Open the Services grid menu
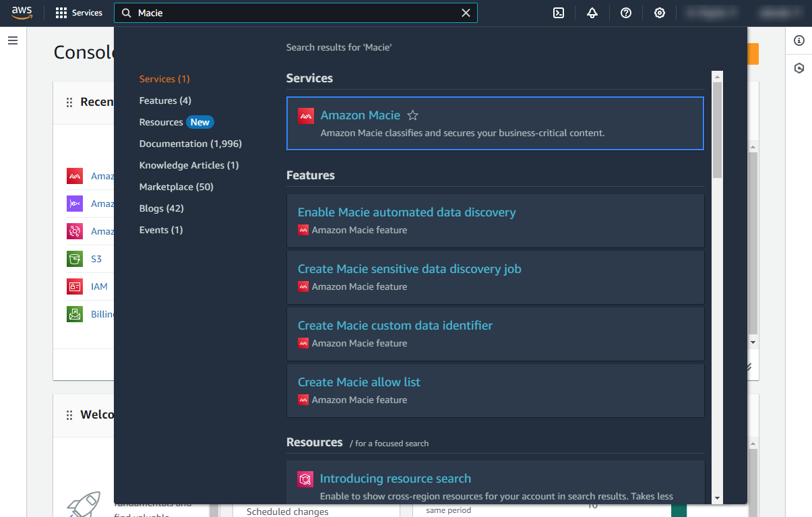Image resolution: width=812 pixels, height=517 pixels. click(79, 13)
